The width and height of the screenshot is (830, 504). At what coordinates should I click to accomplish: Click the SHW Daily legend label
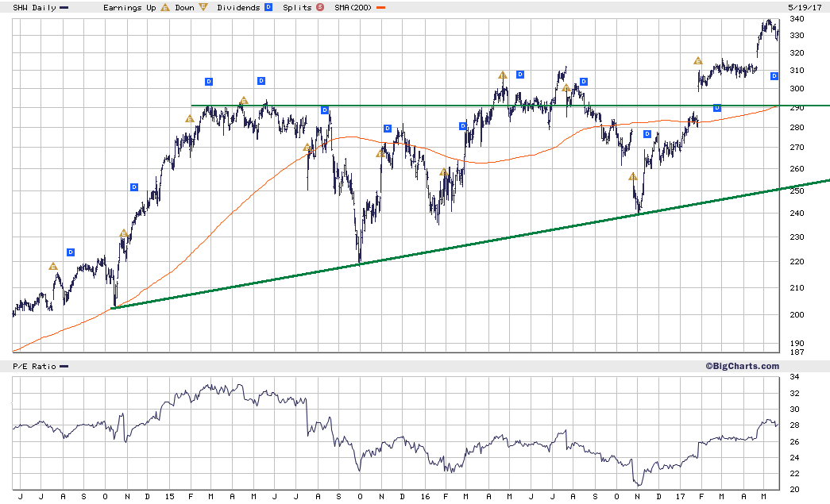[x=34, y=7]
